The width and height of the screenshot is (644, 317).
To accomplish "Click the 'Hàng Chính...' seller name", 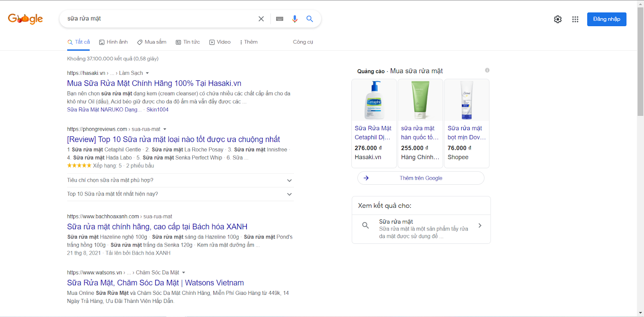I will (x=420, y=157).
